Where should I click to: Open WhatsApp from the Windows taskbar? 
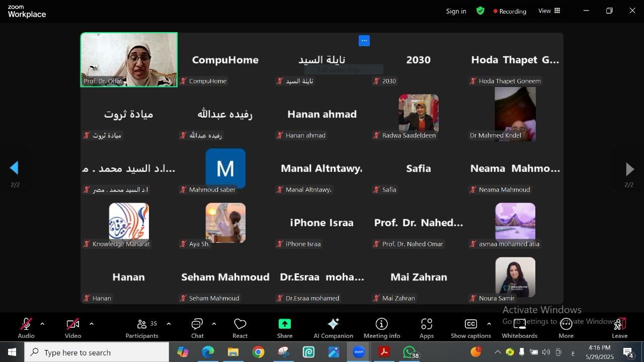coord(410,352)
